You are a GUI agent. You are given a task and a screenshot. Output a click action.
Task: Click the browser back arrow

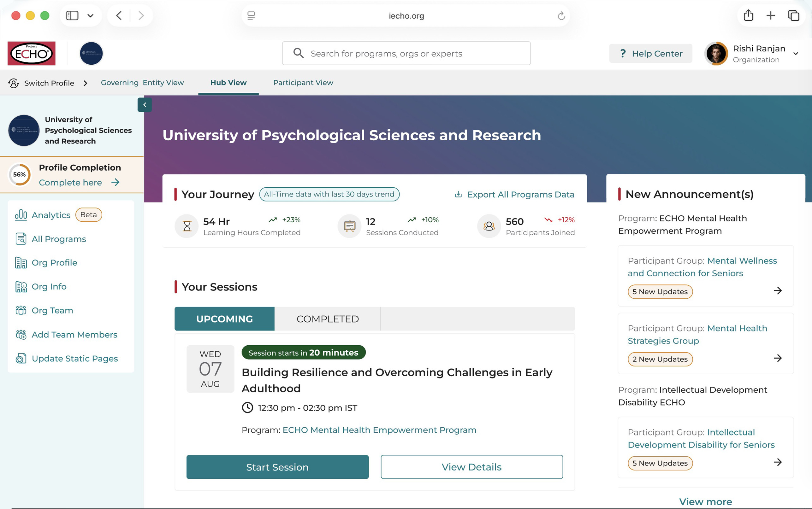click(x=119, y=15)
